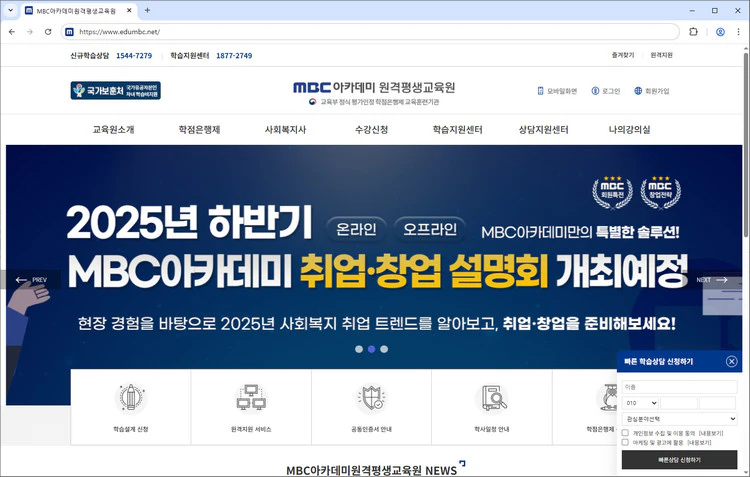The width and height of the screenshot is (750, 477).
Task: Click the middle phone number field
Action: click(x=679, y=403)
